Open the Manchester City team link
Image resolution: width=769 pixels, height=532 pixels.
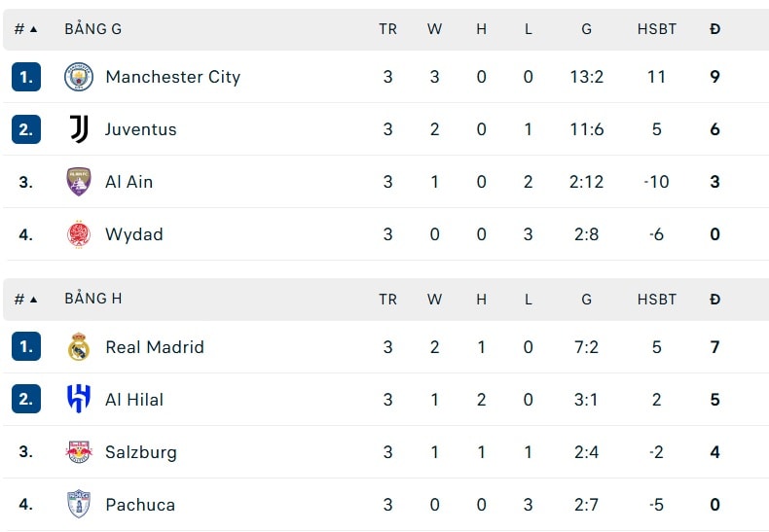pos(172,77)
